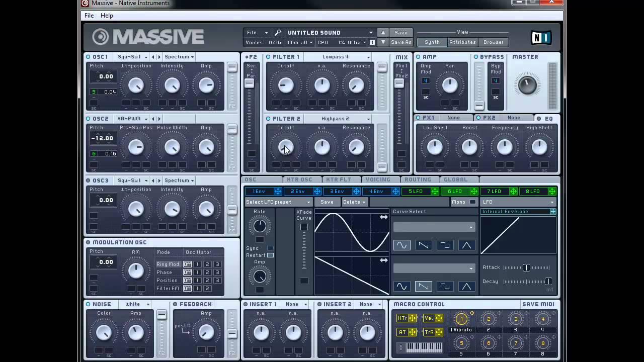The width and height of the screenshot is (644, 362).
Task: Toggle the Mono checkbox for the LFO
Action: [472, 202]
